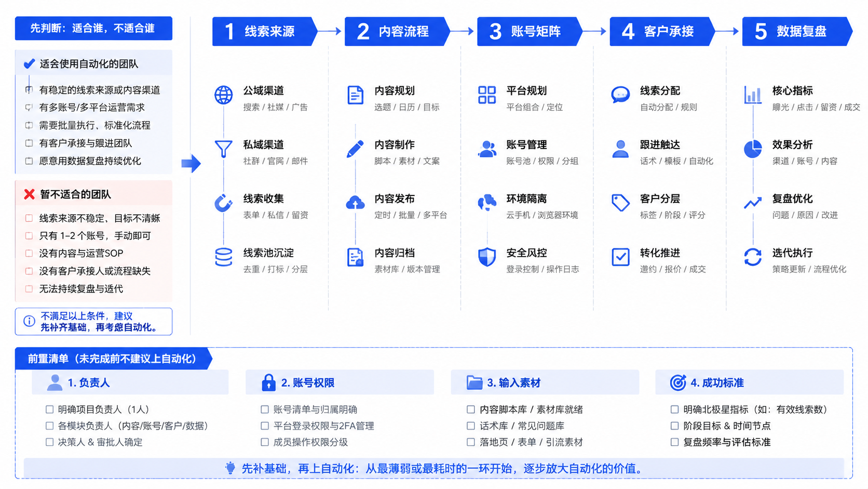Click the checkmark box icon beside 转化推进
Viewport: 868px width, 489px height.
(620, 257)
